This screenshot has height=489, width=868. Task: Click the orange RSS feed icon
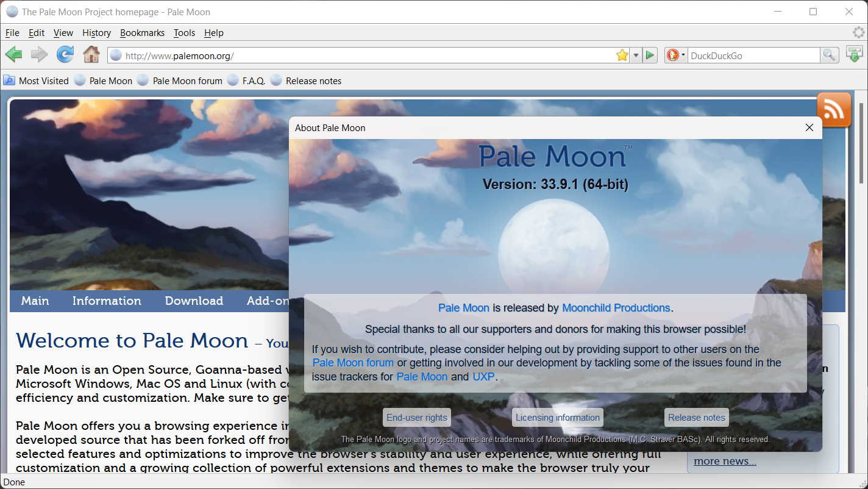pos(833,110)
